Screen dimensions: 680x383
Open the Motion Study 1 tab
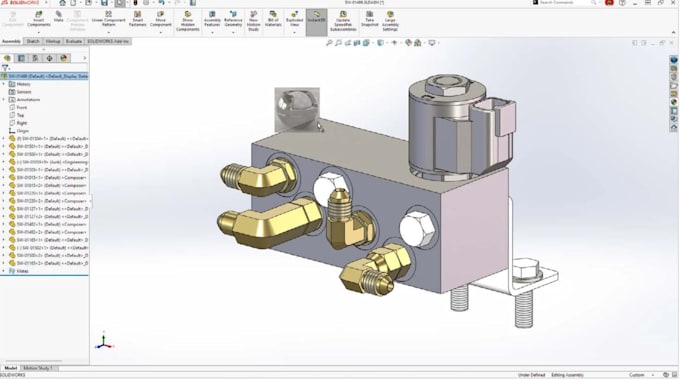coord(38,368)
